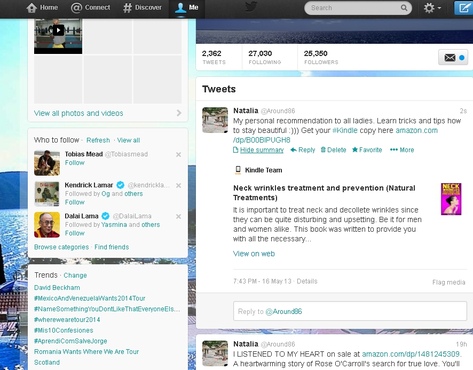Click the Reply to @Around86 field
This screenshot has width=473, height=370.
click(x=350, y=311)
